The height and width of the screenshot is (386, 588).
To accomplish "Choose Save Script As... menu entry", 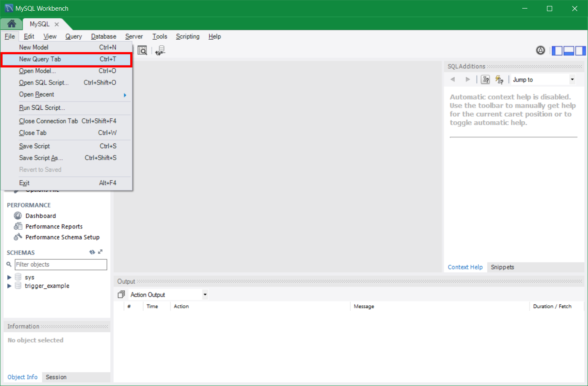I will pyautogui.click(x=67, y=158).
